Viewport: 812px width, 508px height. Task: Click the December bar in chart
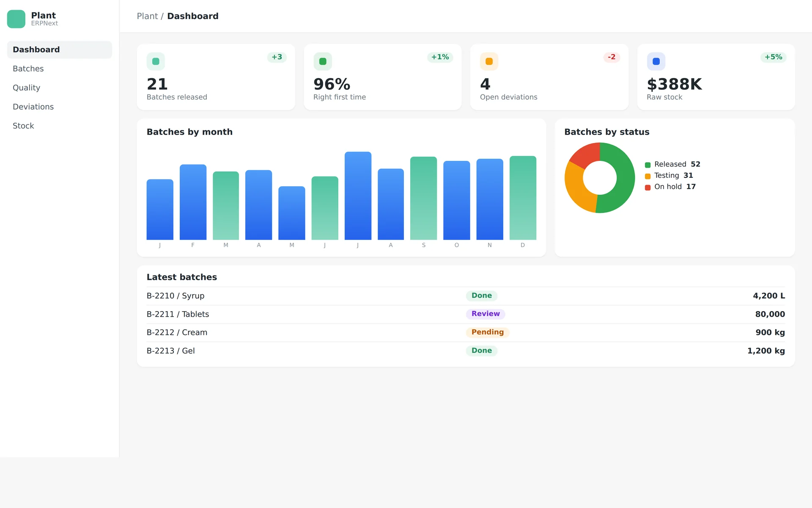tap(523, 198)
